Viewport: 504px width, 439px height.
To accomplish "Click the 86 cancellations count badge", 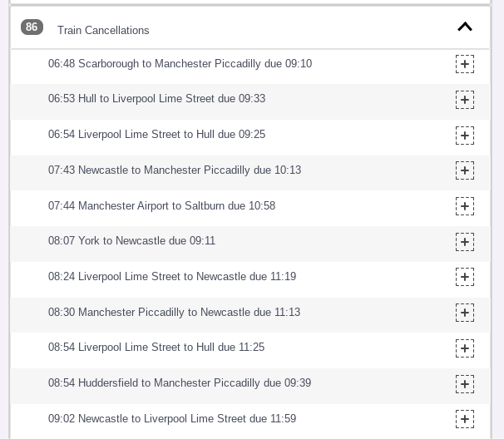I will (x=32, y=27).
